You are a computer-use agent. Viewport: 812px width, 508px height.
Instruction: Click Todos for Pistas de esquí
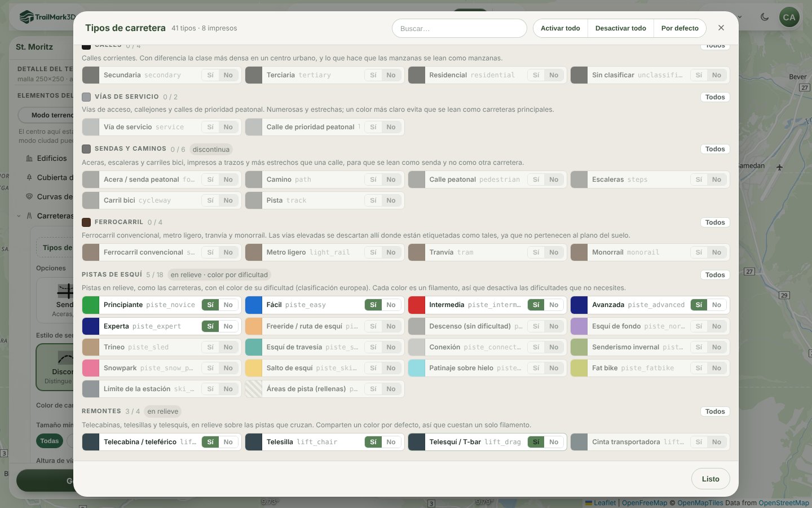point(715,275)
